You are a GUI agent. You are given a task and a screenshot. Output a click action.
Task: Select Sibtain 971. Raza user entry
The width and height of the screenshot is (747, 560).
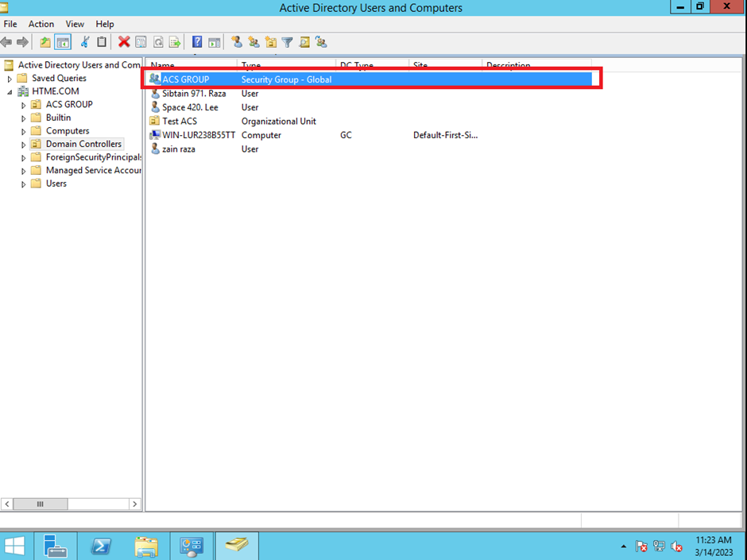point(193,94)
